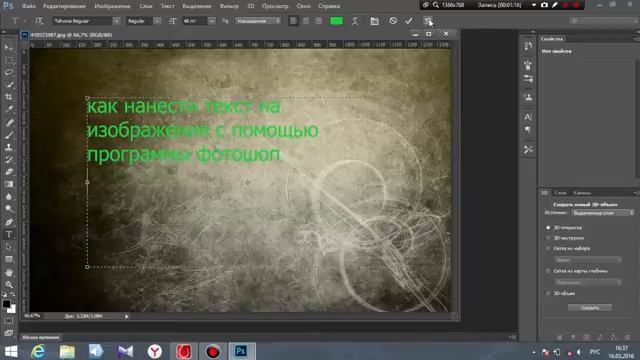
Task: Choose the mesh from preset option
Action: pos(548,248)
